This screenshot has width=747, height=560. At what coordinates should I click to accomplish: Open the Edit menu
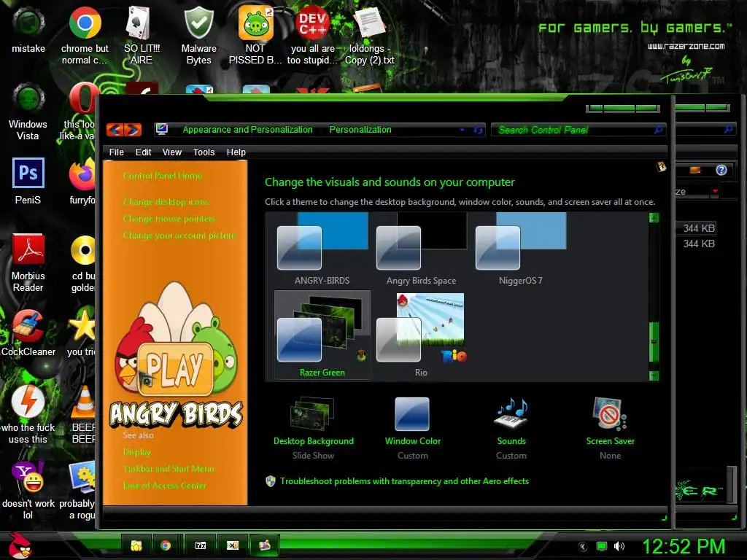(143, 152)
